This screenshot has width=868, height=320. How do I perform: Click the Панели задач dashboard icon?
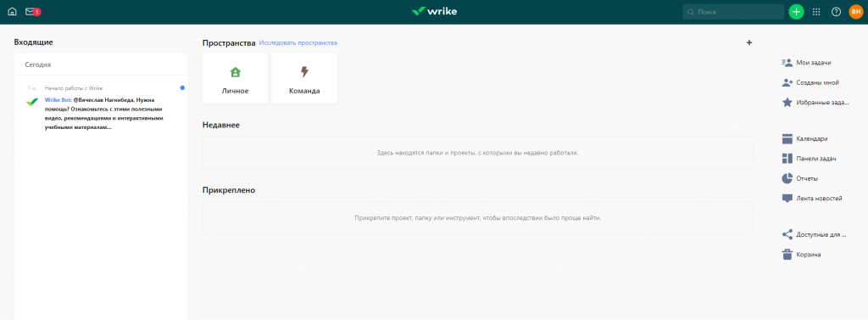[x=787, y=159]
